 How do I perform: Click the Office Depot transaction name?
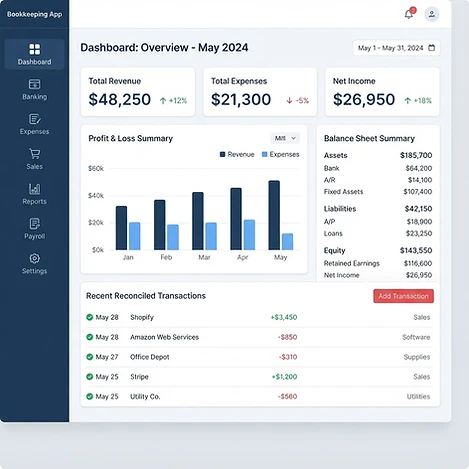150,357
